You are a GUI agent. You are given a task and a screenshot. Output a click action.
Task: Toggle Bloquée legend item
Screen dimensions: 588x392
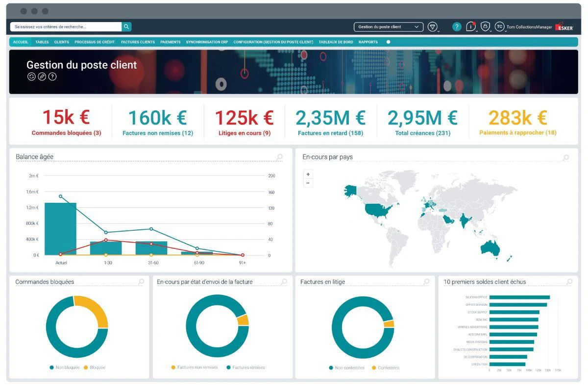[x=95, y=367]
